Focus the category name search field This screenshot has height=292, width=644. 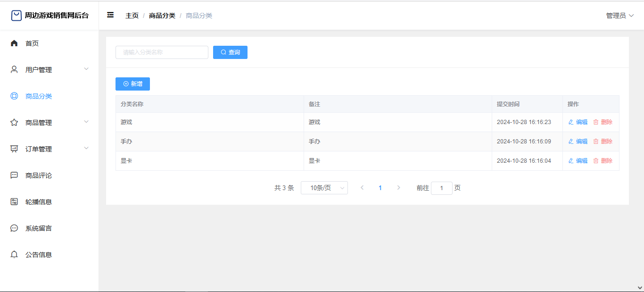[x=162, y=52]
